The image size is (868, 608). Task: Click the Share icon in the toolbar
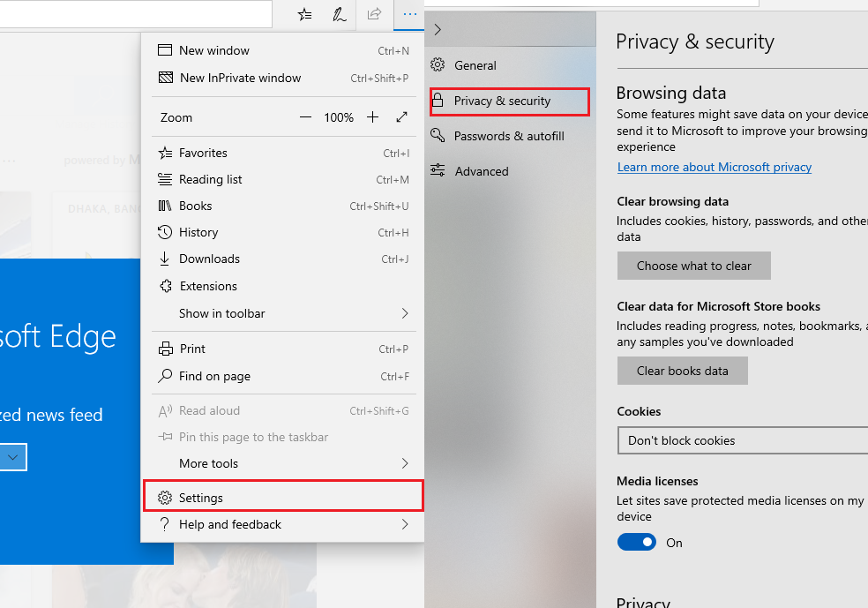[375, 14]
